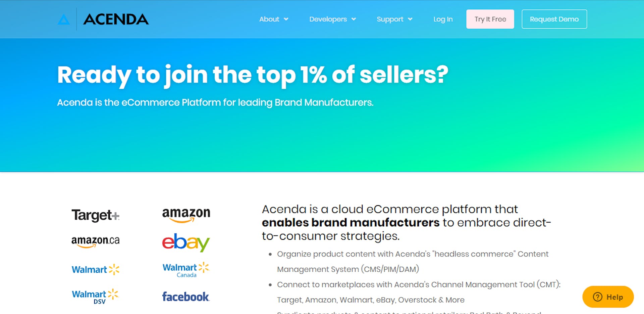
Task: Click the Log In link
Action: (443, 19)
